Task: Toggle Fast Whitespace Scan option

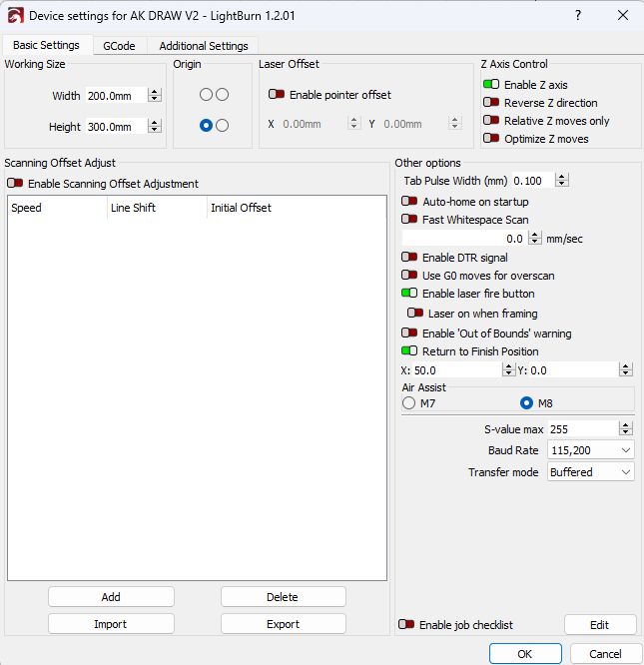Action: pyautogui.click(x=409, y=220)
